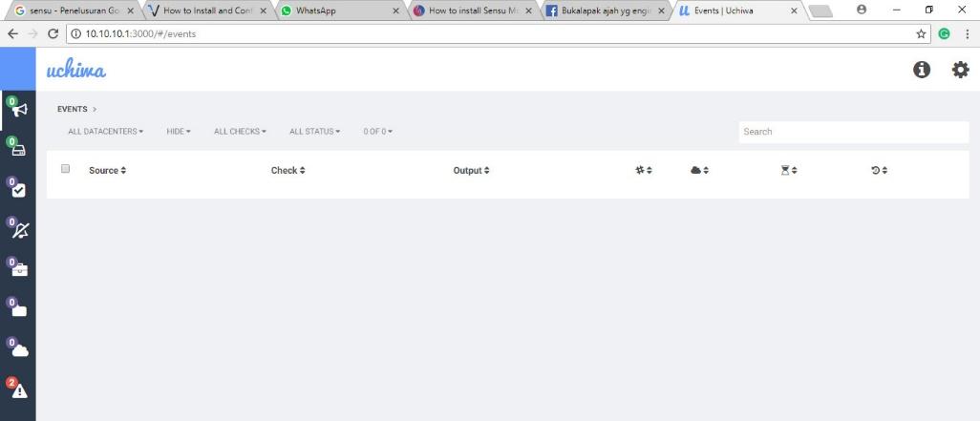Image resolution: width=980 pixels, height=421 pixels.
Task: Sort events by status bug icon column
Action: (x=643, y=170)
